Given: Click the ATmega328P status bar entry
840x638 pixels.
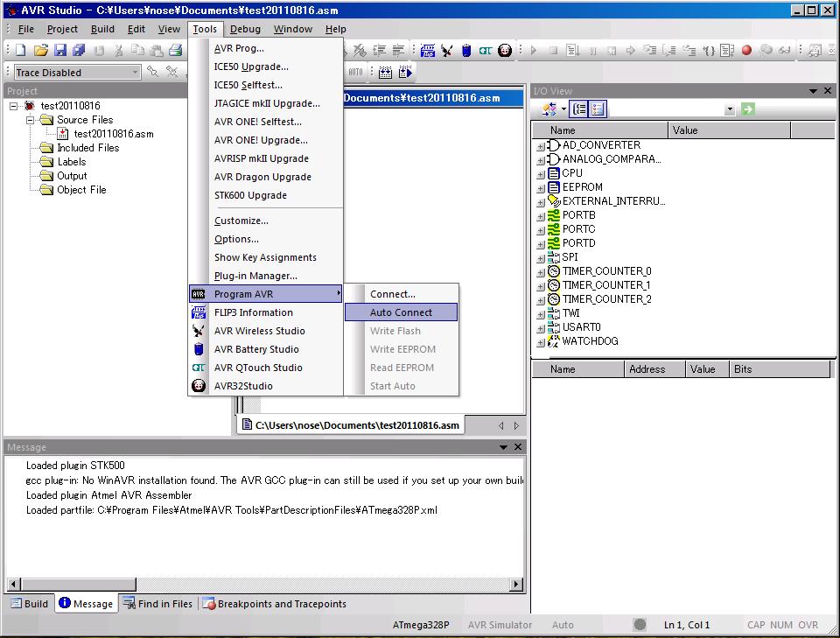Looking at the screenshot, I should tap(421, 625).
